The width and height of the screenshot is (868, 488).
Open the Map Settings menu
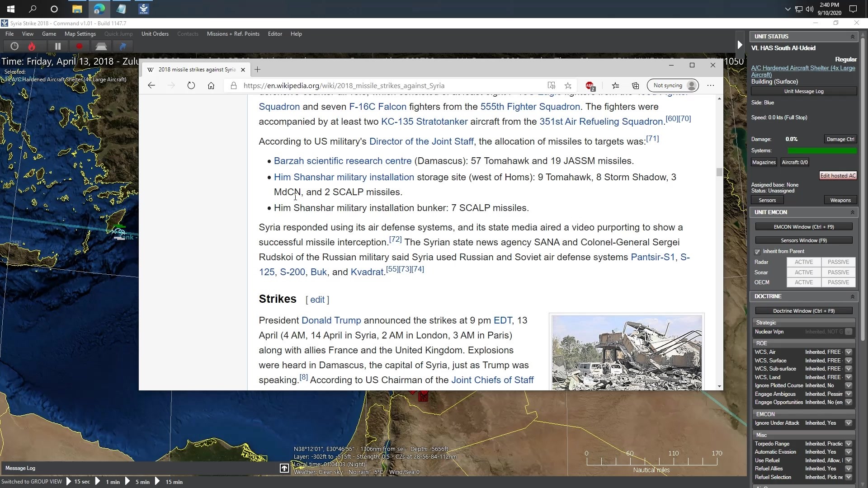[80, 34]
